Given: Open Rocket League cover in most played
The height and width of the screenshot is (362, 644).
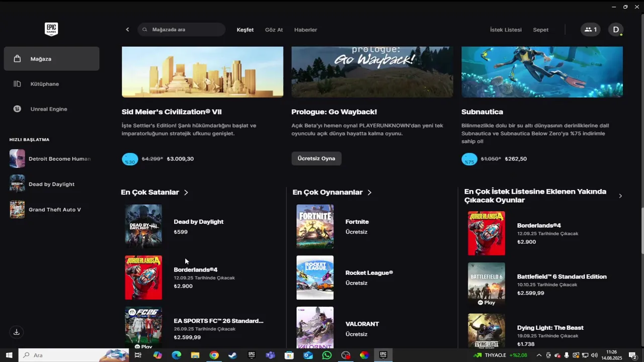Looking at the screenshot, I should (x=315, y=278).
